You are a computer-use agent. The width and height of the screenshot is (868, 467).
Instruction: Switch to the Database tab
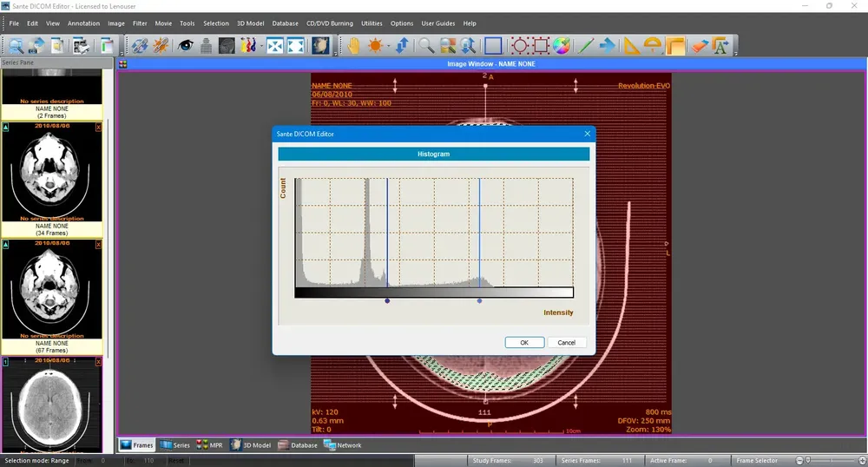[297, 445]
